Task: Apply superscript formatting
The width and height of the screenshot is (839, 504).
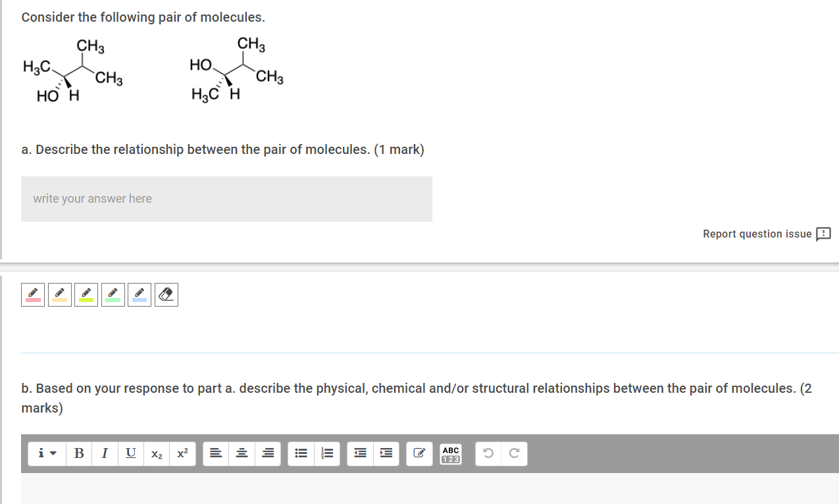Action: pos(182,453)
